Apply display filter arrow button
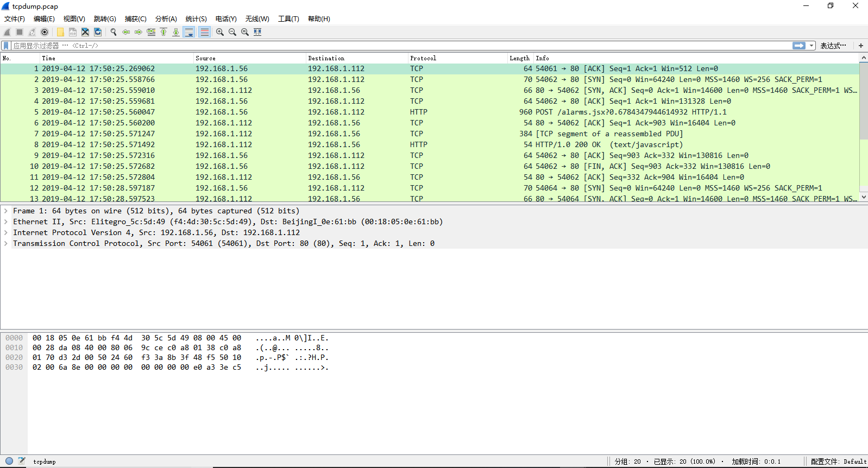The image size is (868, 468). (x=799, y=46)
